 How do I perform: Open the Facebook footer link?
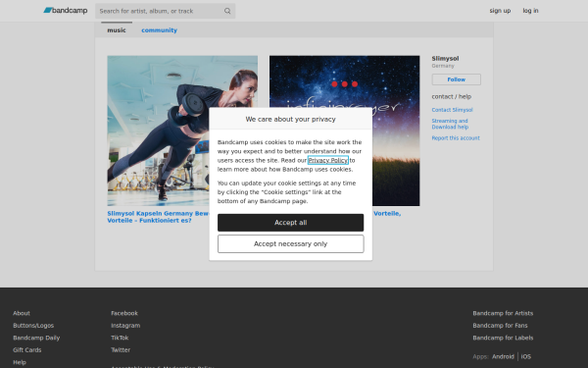point(124,313)
